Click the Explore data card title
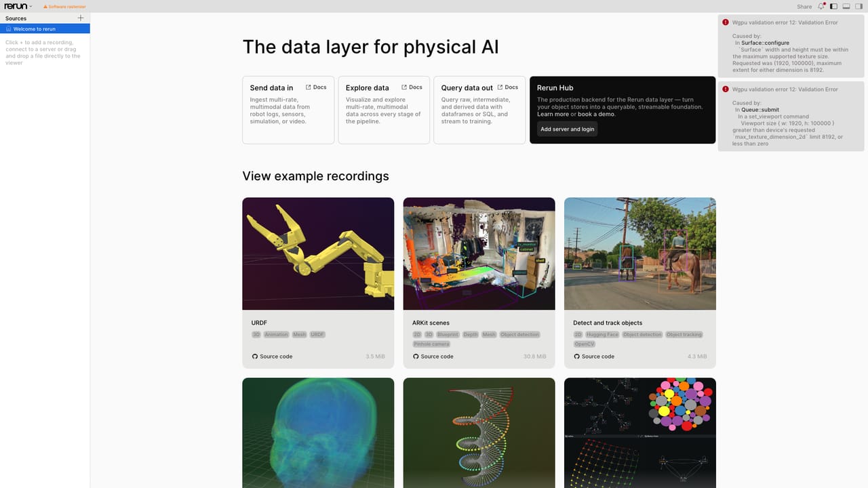The image size is (868, 488). (367, 88)
